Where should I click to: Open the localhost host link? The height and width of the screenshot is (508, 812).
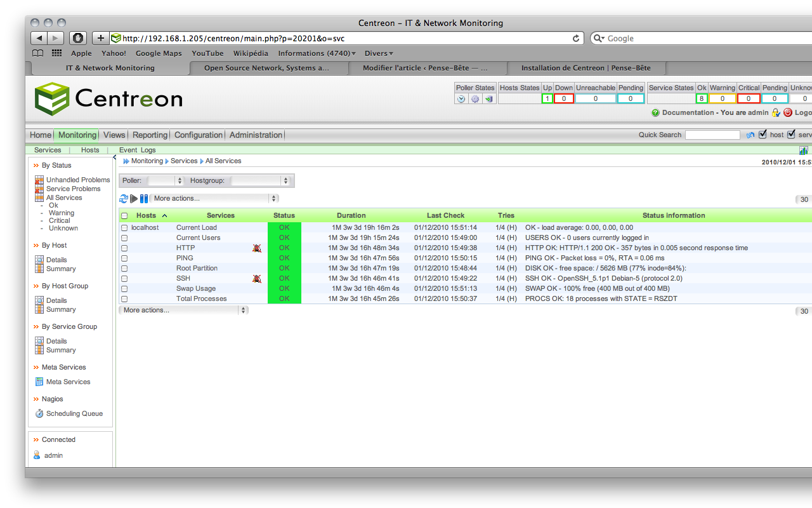coord(145,228)
